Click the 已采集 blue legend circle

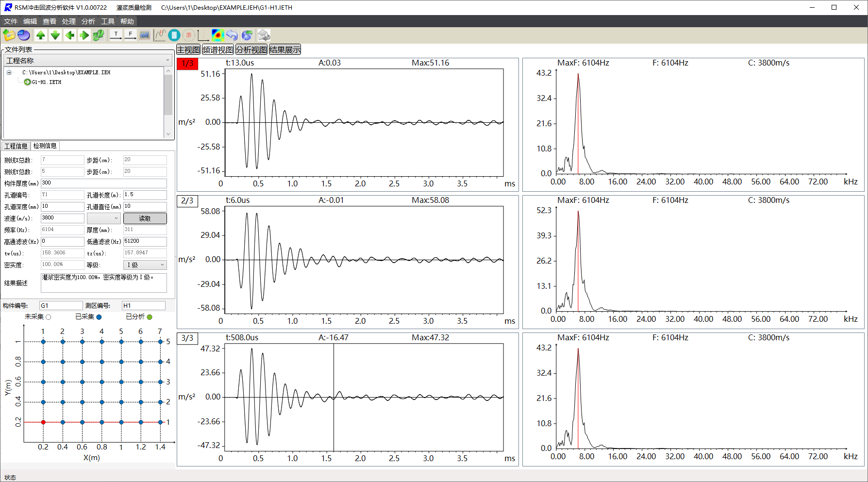(99, 317)
